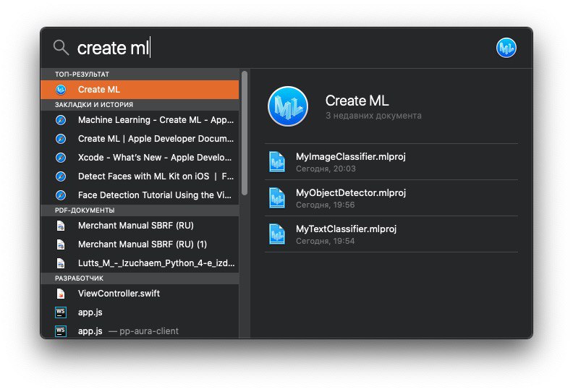Open Machine Learning - Create ML bookmark
The width and height of the screenshot is (573, 392).
[x=140, y=120]
